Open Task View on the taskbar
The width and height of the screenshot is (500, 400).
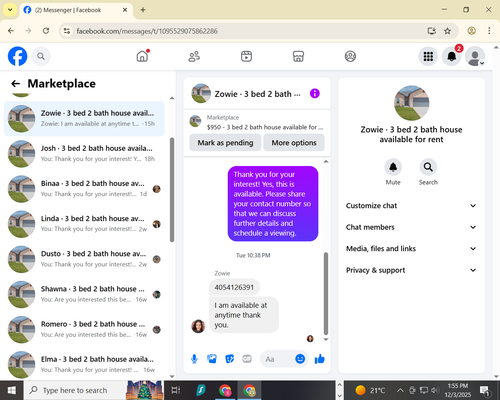[176, 390]
